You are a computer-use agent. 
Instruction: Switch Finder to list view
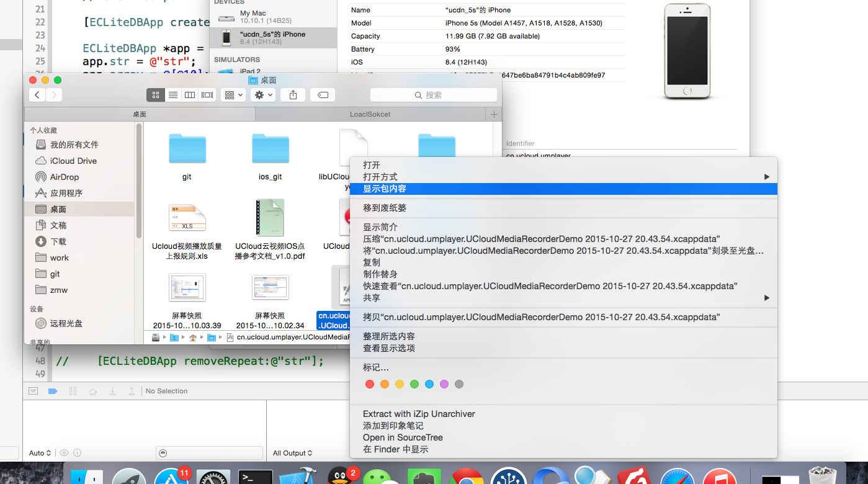coord(173,95)
